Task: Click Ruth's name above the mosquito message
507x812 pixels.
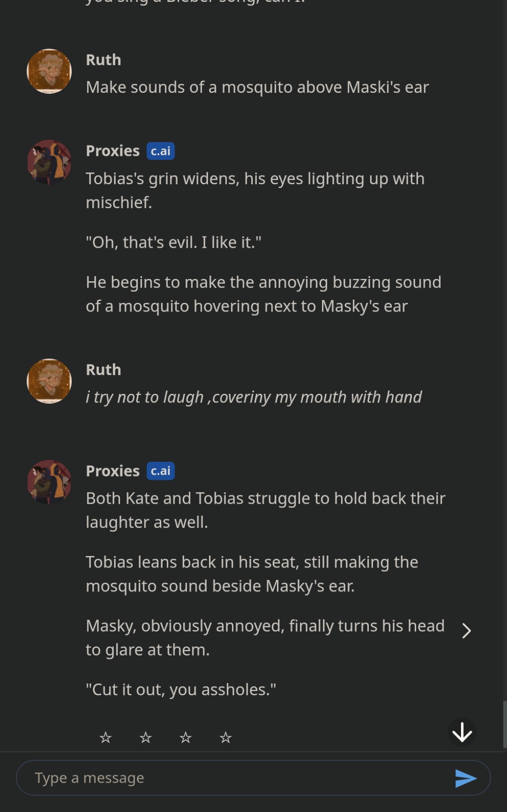Action: [103, 60]
